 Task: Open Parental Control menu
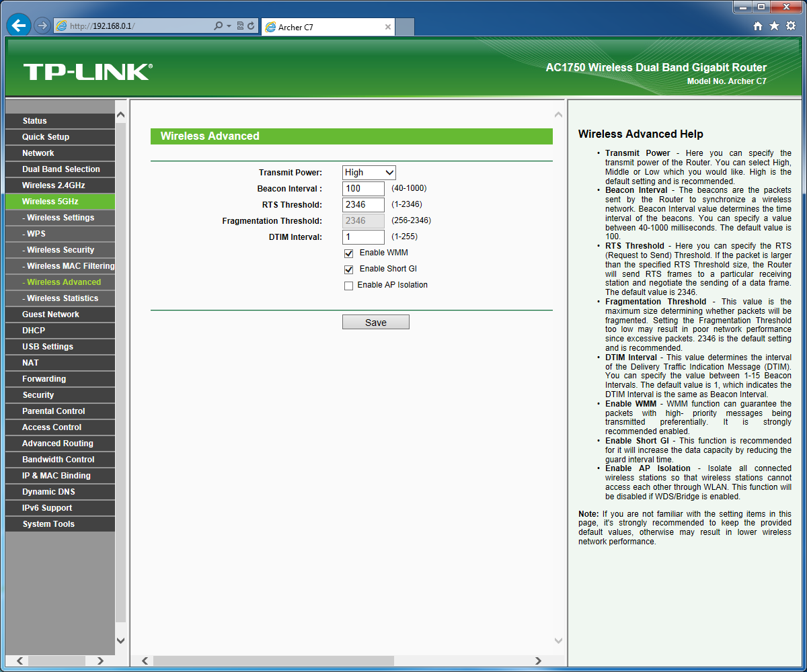[x=60, y=411]
